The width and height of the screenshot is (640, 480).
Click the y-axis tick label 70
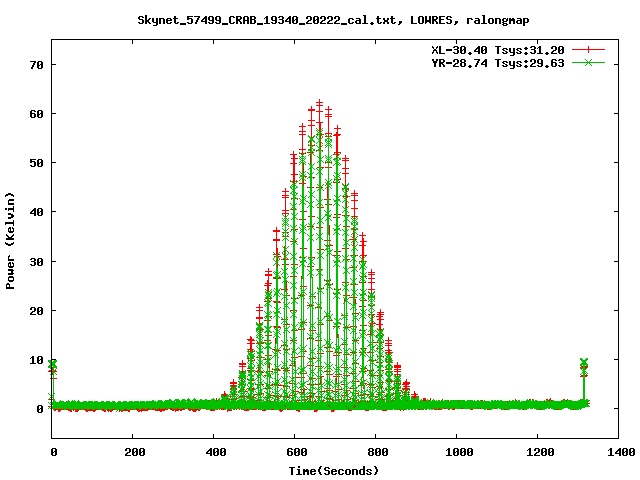pyautogui.click(x=36, y=65)
